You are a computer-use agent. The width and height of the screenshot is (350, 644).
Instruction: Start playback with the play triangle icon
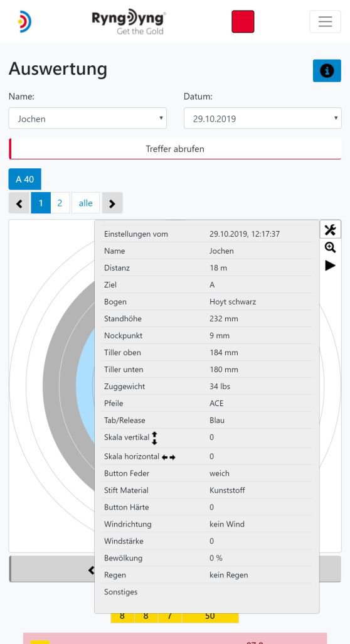[331, 266]
